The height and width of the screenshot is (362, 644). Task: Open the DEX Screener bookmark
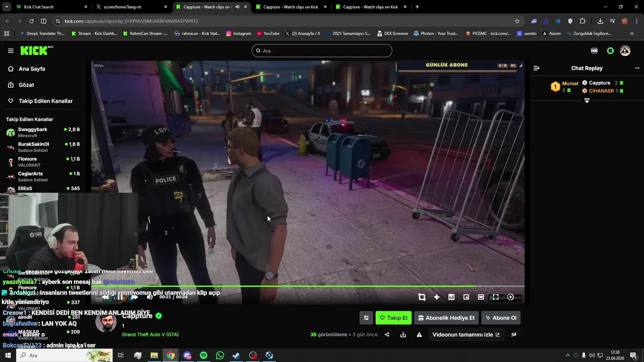pos(392,34)
